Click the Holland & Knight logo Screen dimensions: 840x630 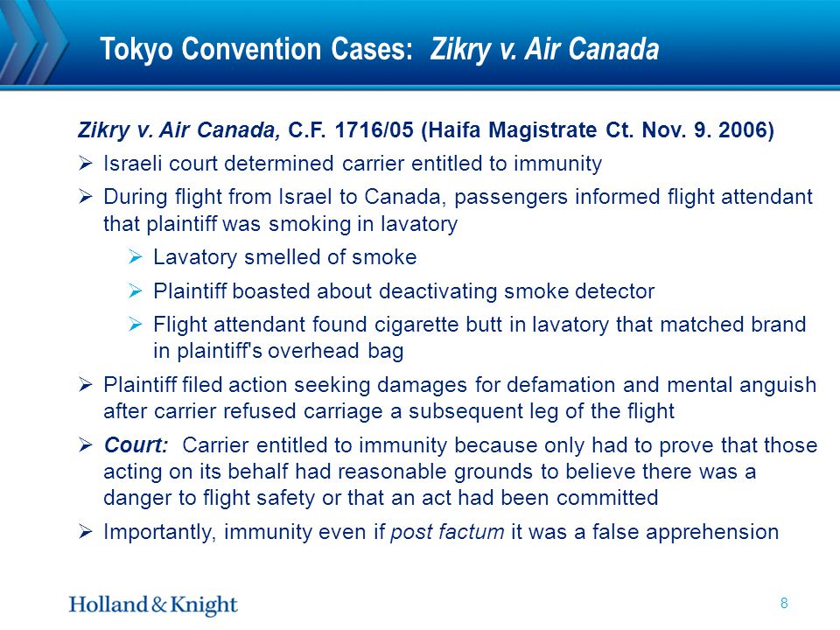point(153,605)
